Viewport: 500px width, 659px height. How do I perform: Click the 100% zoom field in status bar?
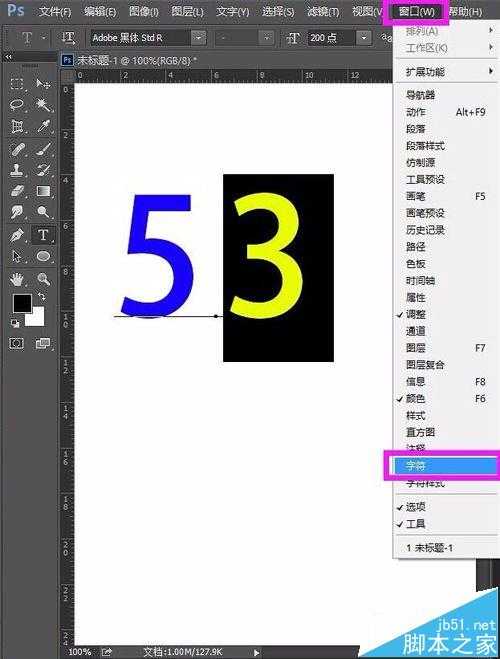79,652
